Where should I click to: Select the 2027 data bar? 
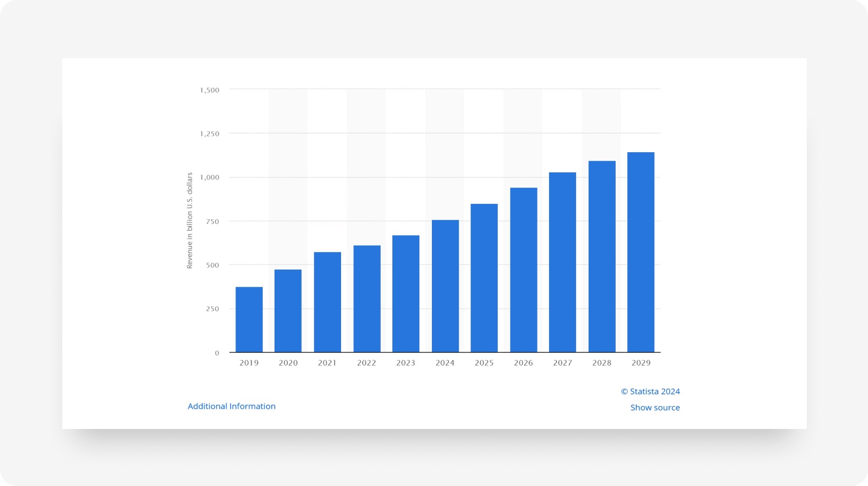point(562,261)
